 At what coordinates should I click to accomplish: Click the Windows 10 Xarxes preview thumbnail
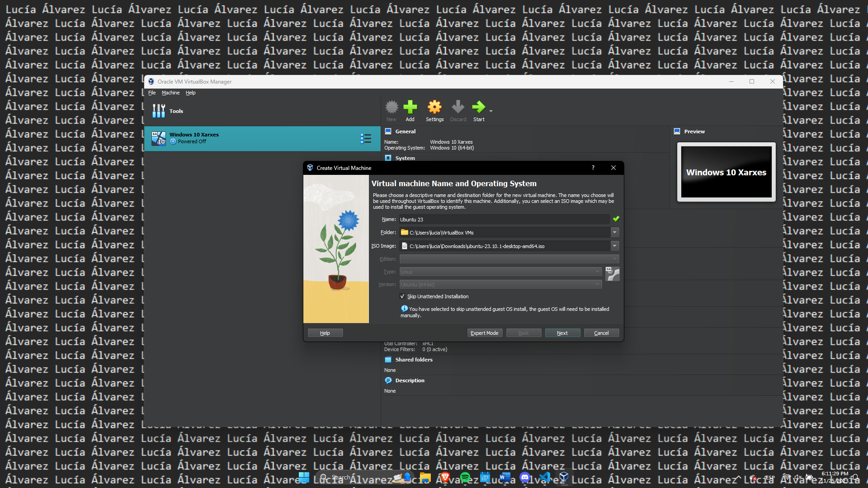(726, 172)
